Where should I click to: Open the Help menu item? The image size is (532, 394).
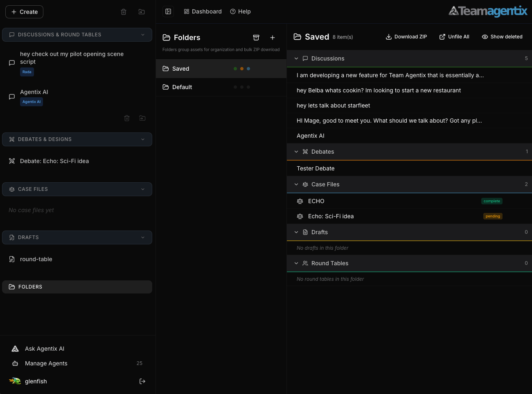click(x=241, y=11)
